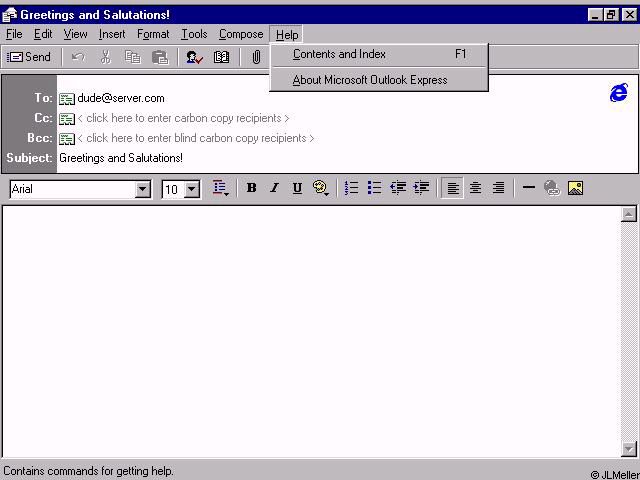Click the dude@server.com recipient in To field
Viewport: 640px width, 480px height.
tap(121, 98)
